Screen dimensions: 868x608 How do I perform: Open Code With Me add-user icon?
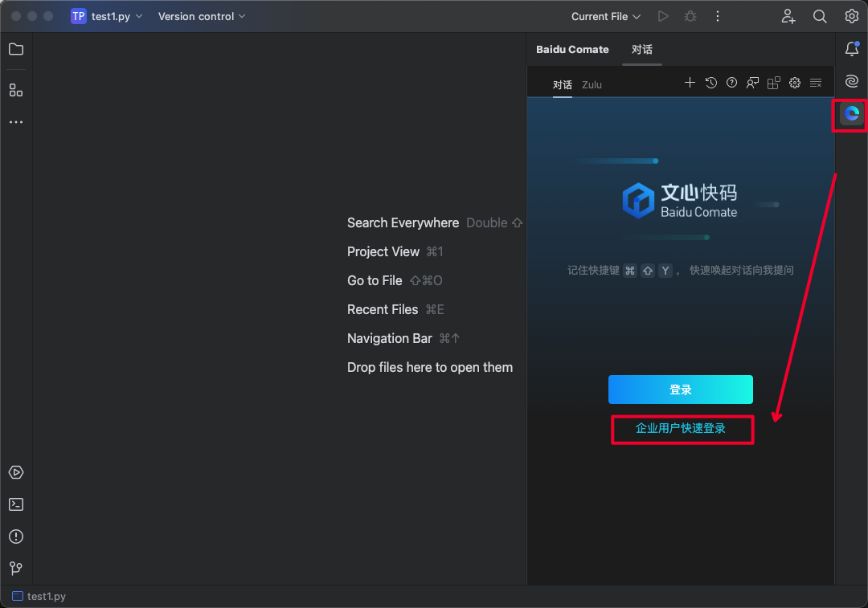788,17
